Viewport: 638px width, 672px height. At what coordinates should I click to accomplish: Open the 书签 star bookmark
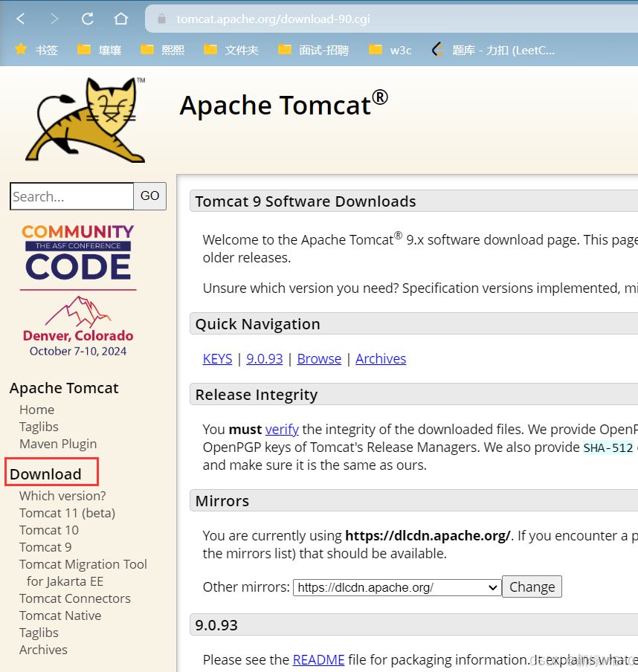36,50
